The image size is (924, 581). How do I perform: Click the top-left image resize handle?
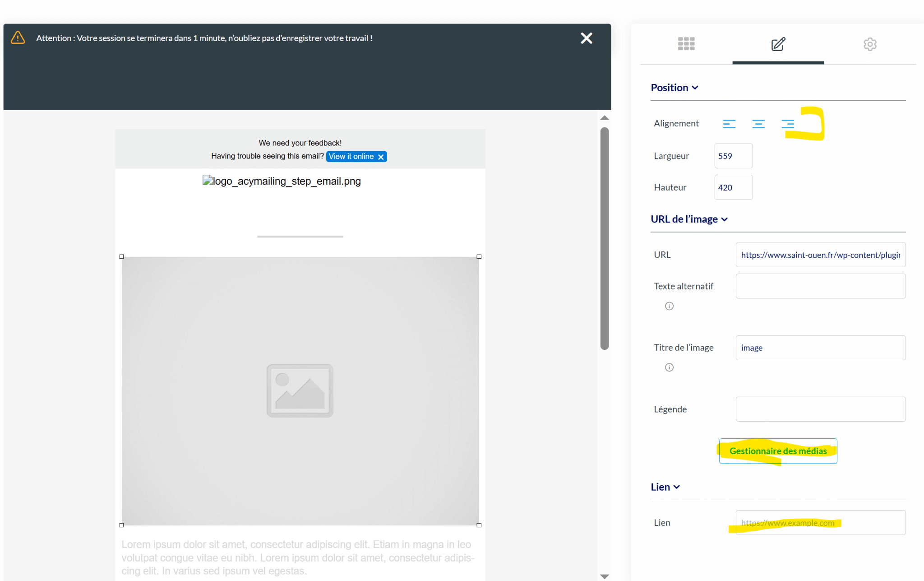click(x=121, y=256)
